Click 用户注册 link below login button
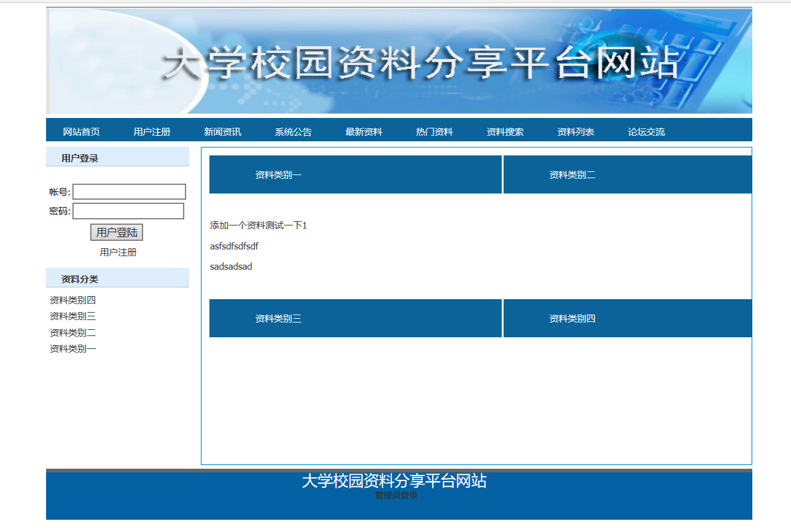Screen dimensions: 791x532 click(x=118, y=252)
